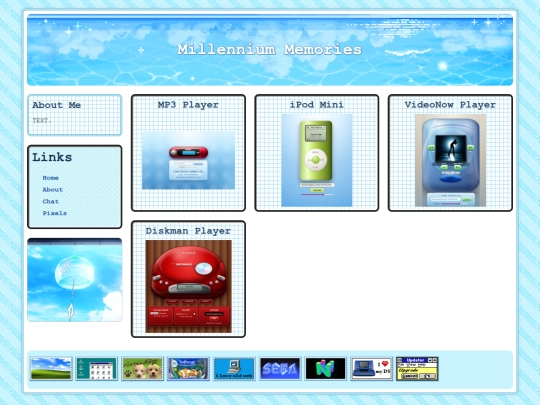Click the old Windows desktop badge
Screen dimensions: 540x405
[x=97, y=368]
